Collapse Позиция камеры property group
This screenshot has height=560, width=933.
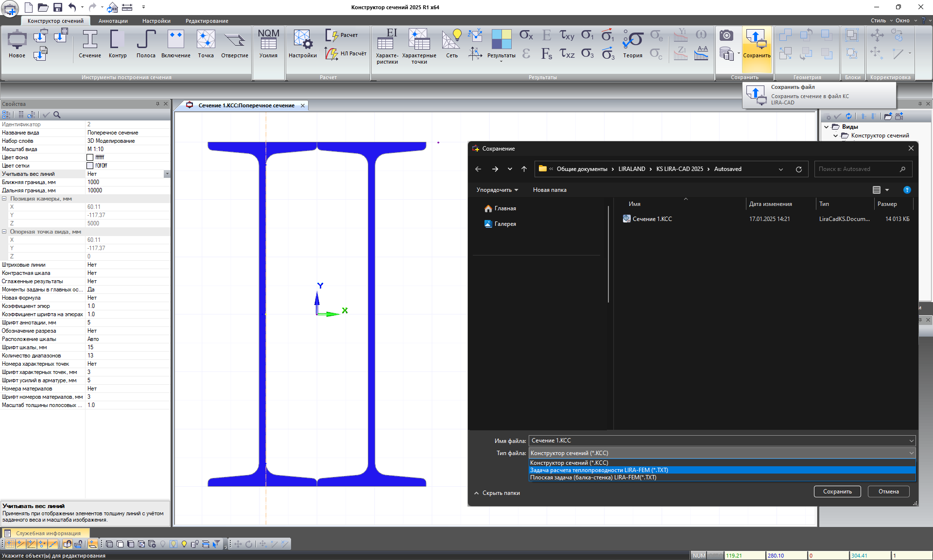(x=4, y=199)
